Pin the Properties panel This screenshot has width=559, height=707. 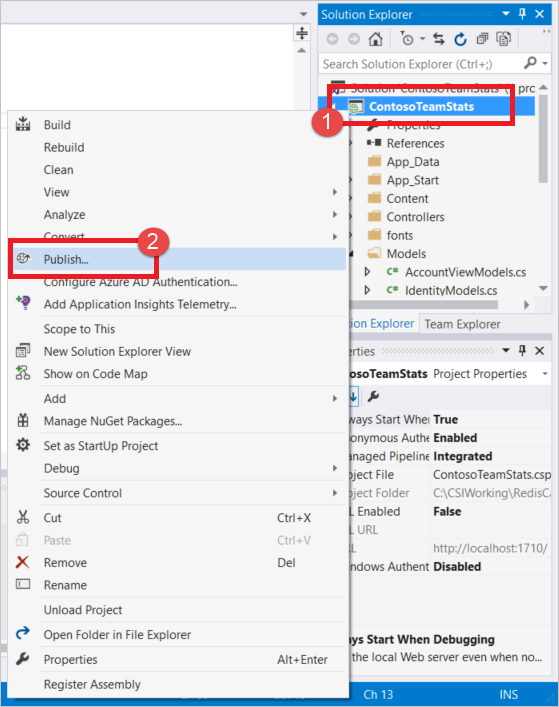coord(522,350)
